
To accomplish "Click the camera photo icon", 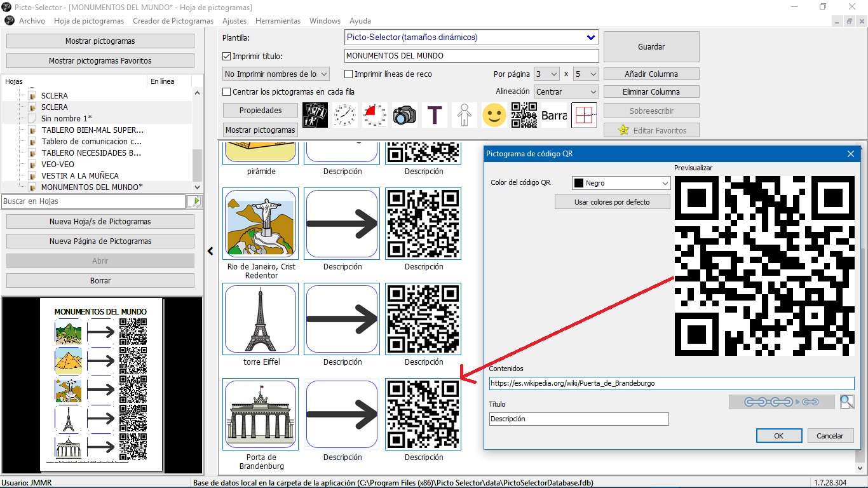I will tap(405, 115).
